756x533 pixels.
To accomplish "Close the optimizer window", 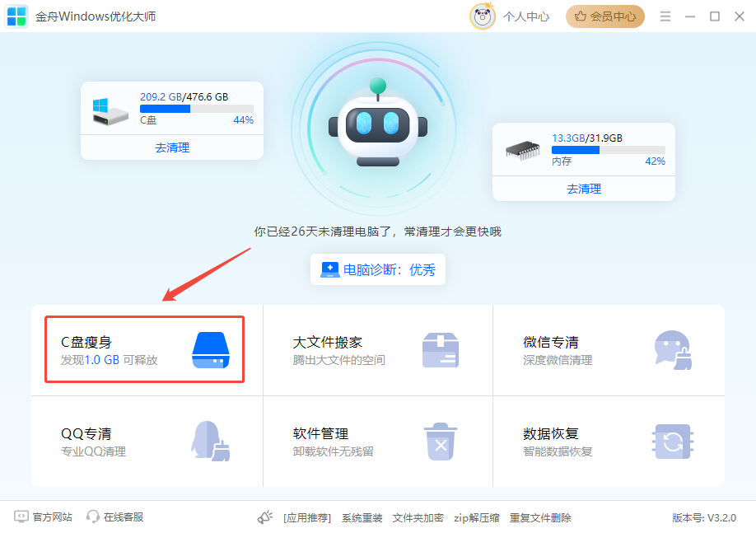I will (x=740, y=16).
